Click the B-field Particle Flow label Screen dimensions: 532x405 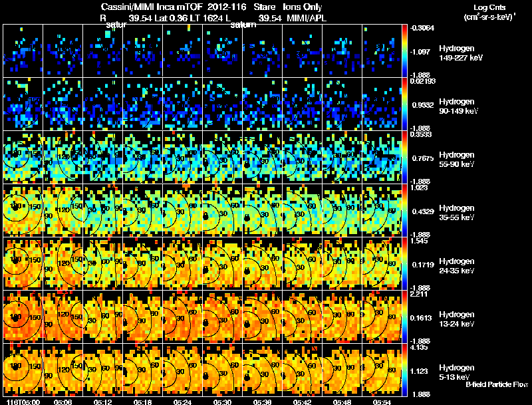497,384
